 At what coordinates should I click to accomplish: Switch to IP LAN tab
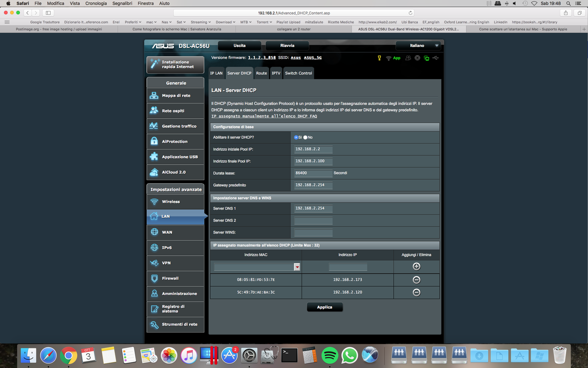point(216,73)
